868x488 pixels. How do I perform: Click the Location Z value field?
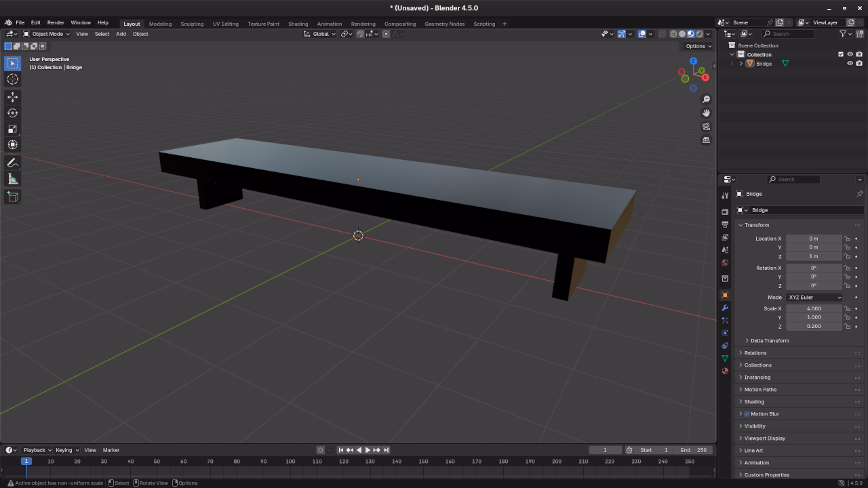pyautogui.click(x=814, y=256)
